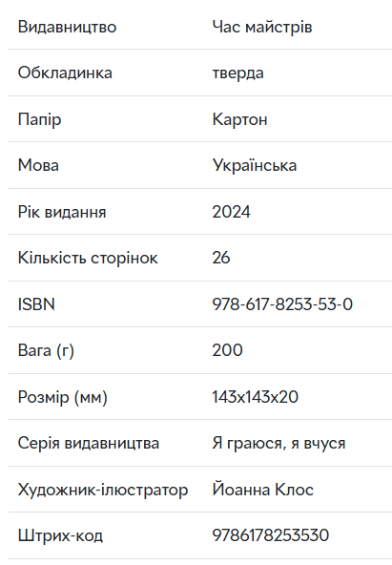The image size is (392, 565).
Task: Select the Видавництво label
Action: pyautogui.click(x=68, y=27)
